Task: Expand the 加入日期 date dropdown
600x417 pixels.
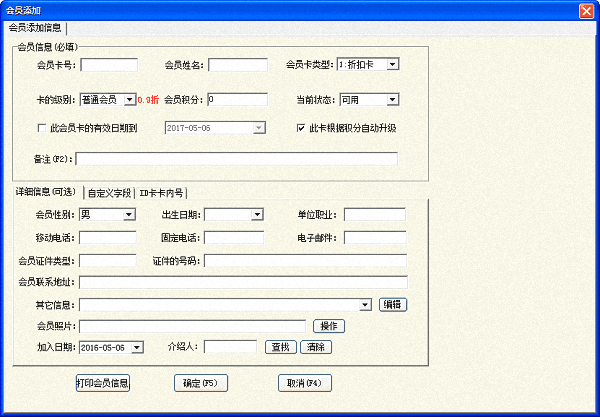Action: [137, 347]
